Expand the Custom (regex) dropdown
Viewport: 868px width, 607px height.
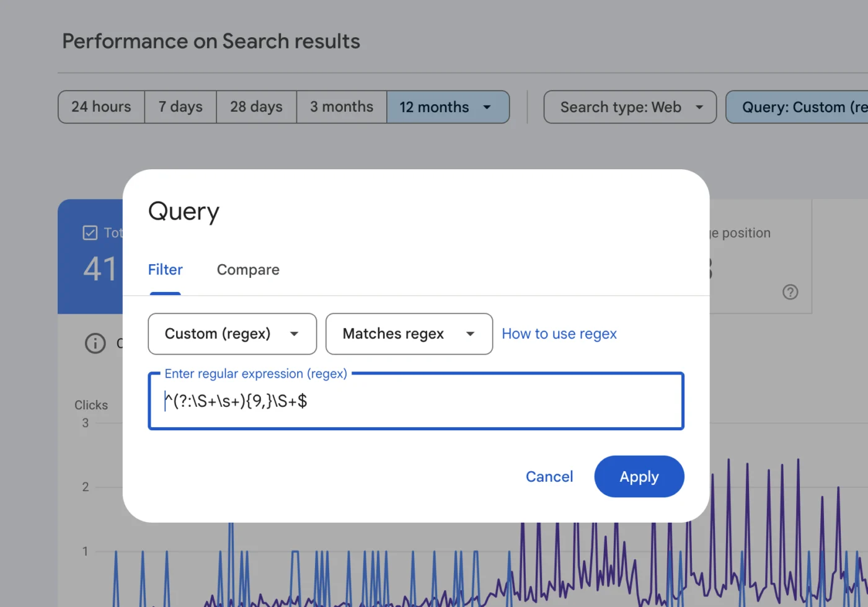click(232, 334)
